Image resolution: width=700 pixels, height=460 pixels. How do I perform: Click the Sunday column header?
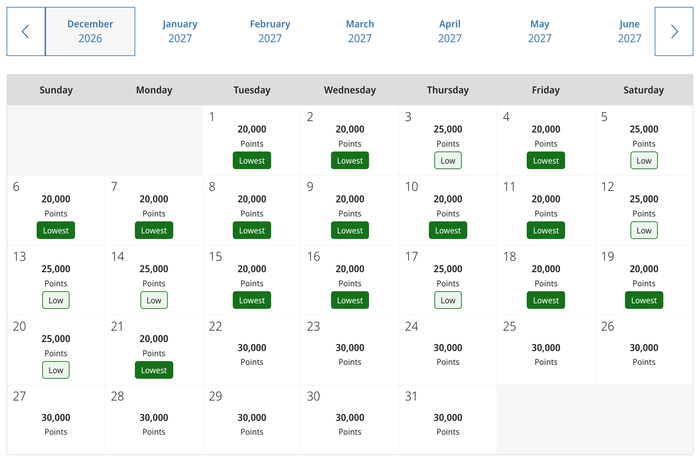point(56,90)
